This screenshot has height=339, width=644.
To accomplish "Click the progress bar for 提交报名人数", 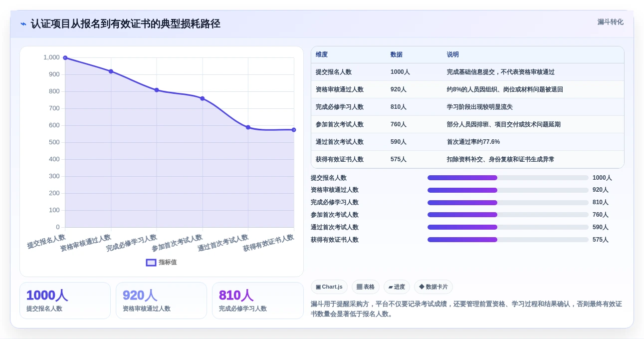I will pyautogui.click(x=508, y=178).
